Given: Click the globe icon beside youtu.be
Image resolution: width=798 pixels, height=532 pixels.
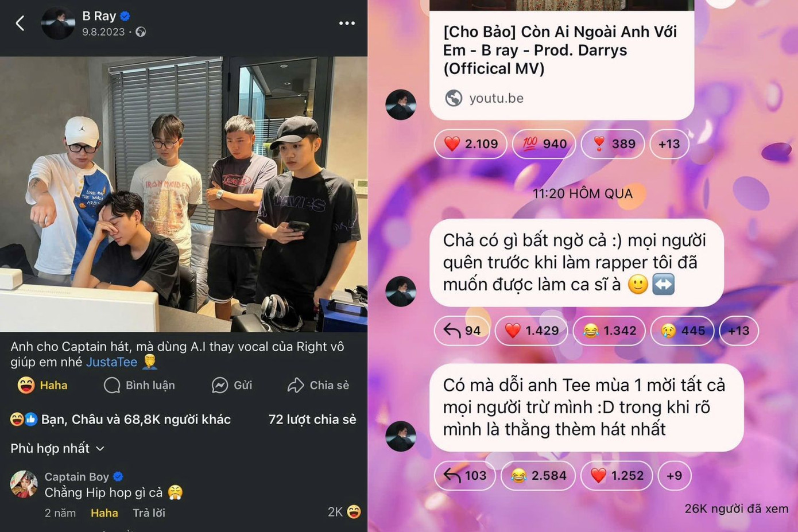Looking at the screenshot, I should click(x=454, y=98).
